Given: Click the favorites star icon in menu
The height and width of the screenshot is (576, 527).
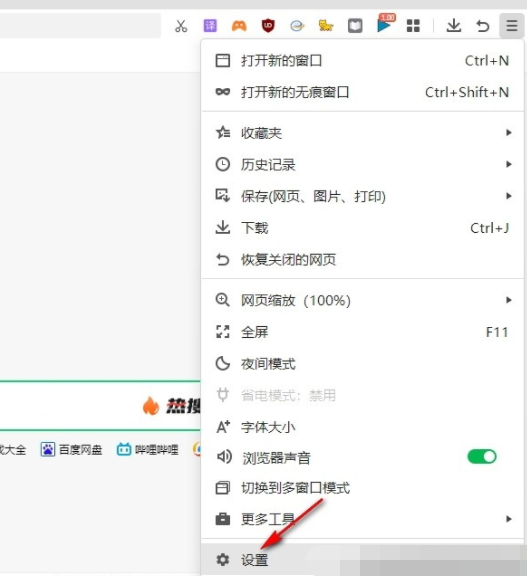Looking at the screenshot, I should pyautogui.click(x=223, y=133).
